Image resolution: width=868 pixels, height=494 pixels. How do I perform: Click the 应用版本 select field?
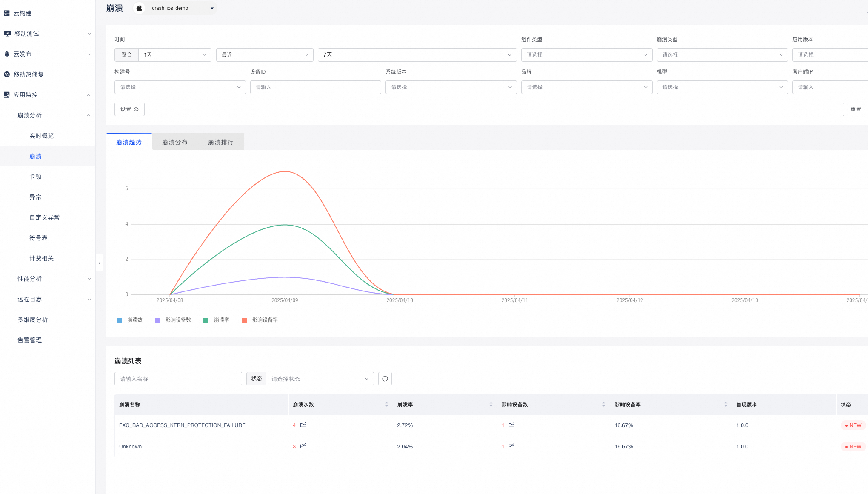pos(830,55)
